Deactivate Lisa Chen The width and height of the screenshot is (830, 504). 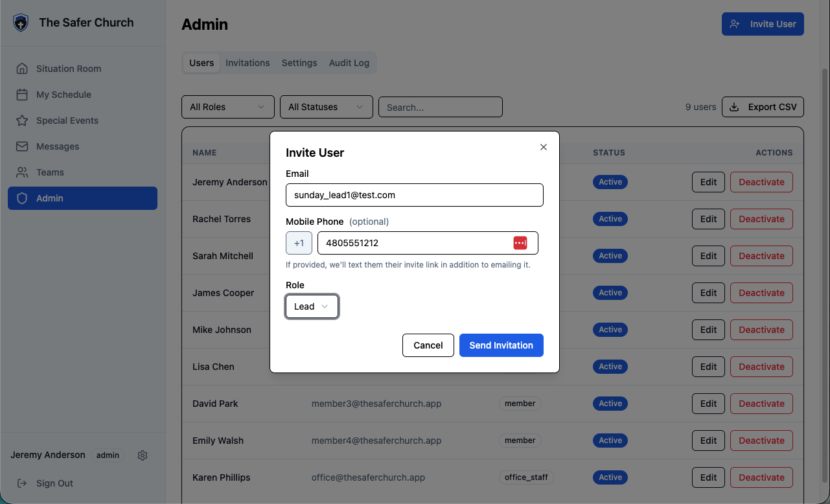point(762,367)
